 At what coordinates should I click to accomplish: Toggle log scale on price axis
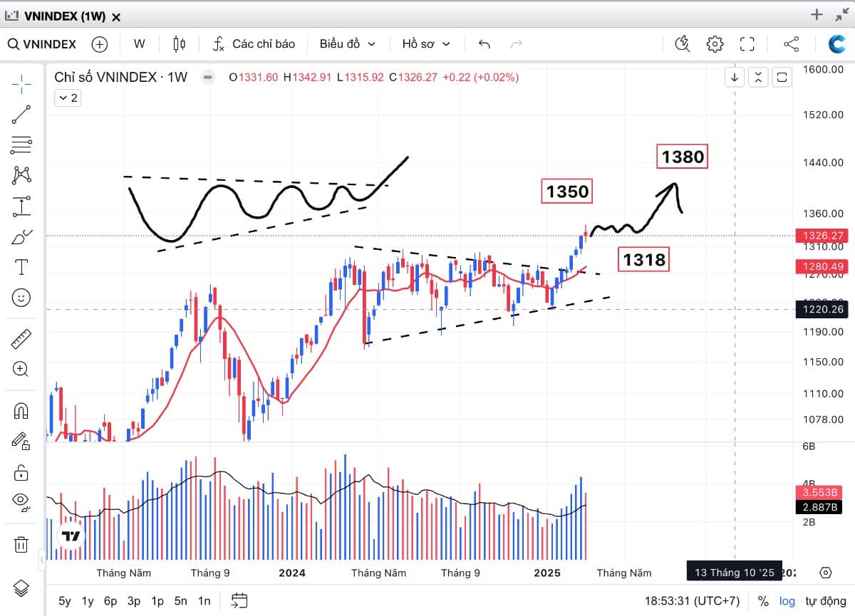click(787, 600)
